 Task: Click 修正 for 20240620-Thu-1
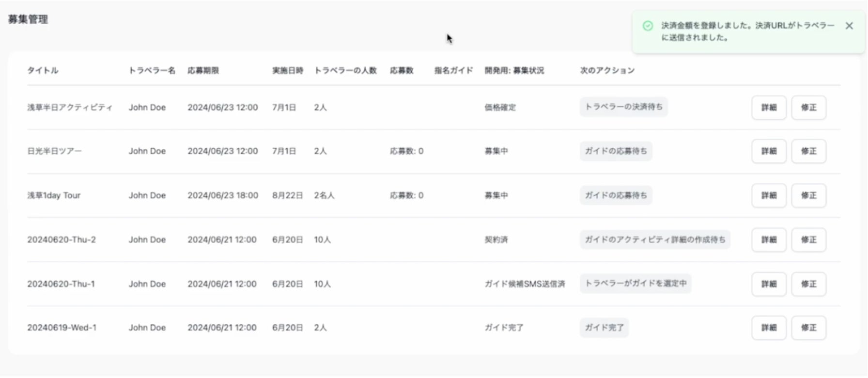808,284
